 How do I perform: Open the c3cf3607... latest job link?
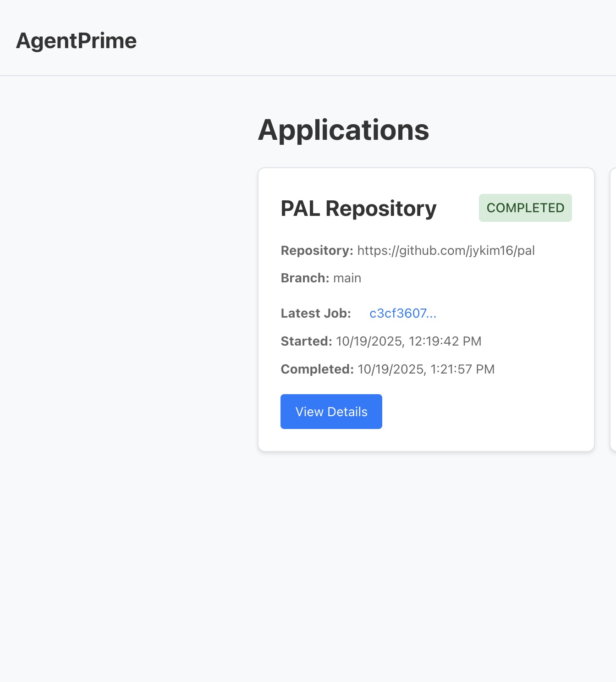click(x=403, y=313)
